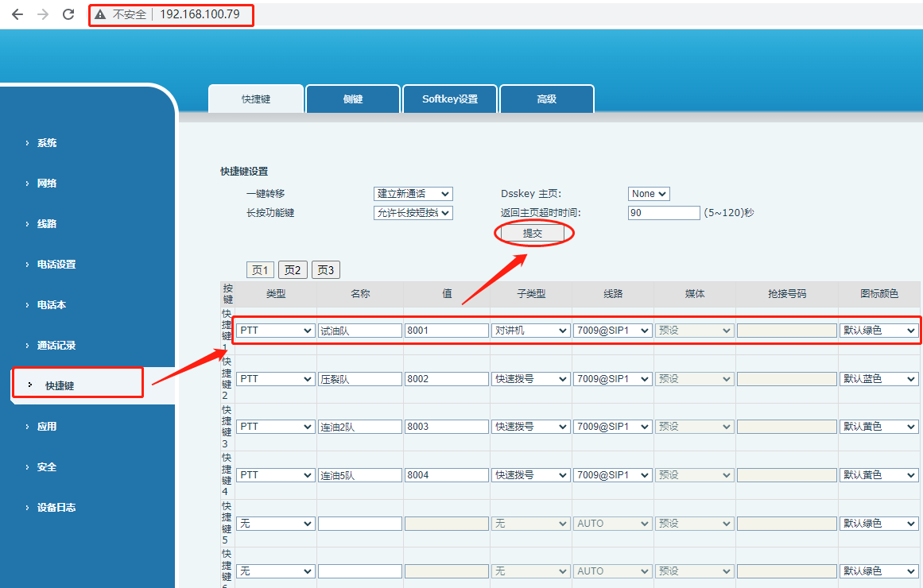Open the Dsskey 主页 dropdown
923x588 pixels.
tap(649, 194)
